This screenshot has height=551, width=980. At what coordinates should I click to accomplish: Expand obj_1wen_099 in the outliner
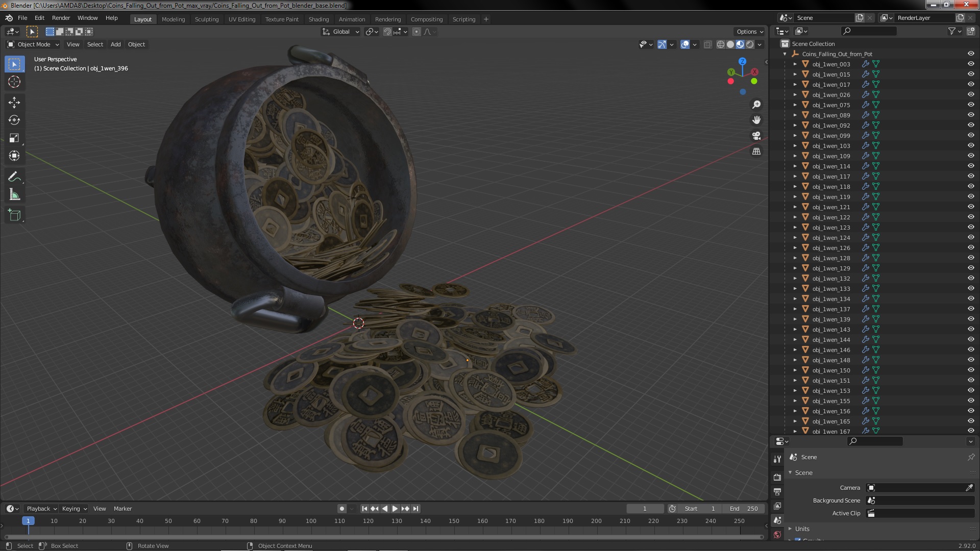pyautogui.click(x=795, y=136)
